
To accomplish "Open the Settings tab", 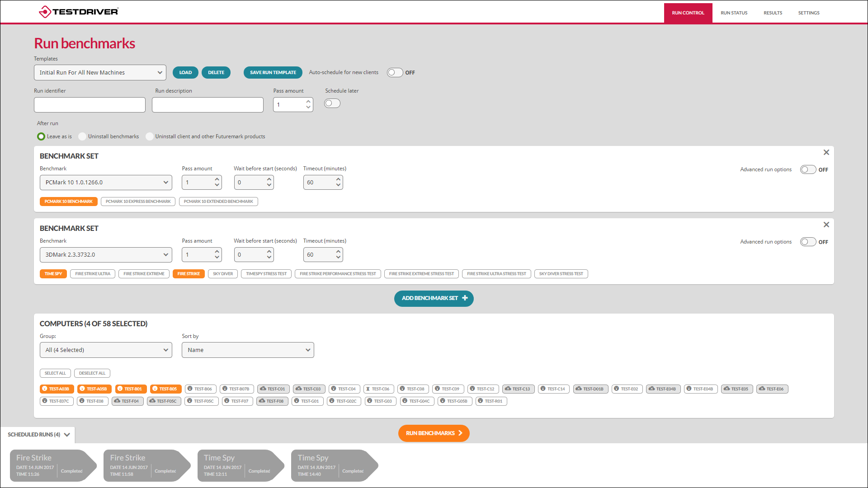I will pos(808,13).
